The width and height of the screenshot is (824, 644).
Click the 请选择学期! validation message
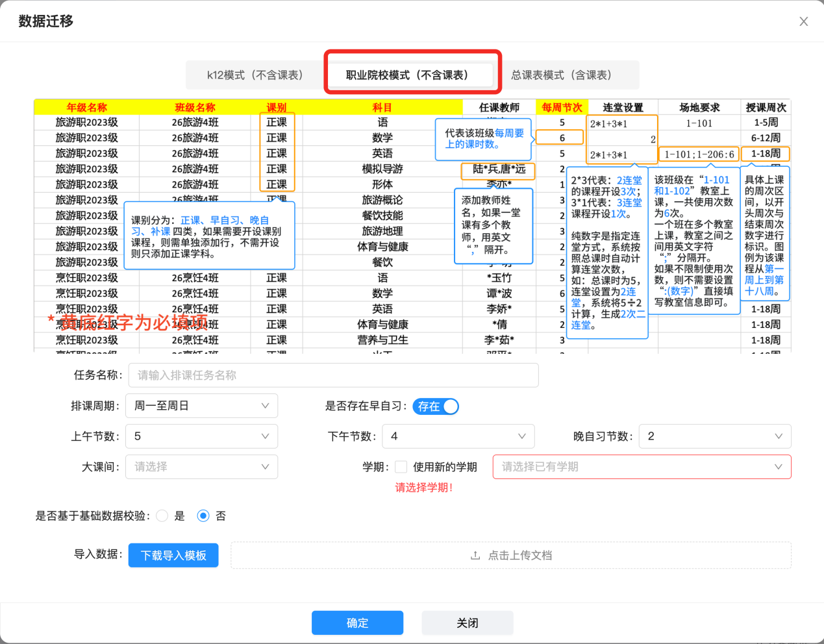pos(424,488)
